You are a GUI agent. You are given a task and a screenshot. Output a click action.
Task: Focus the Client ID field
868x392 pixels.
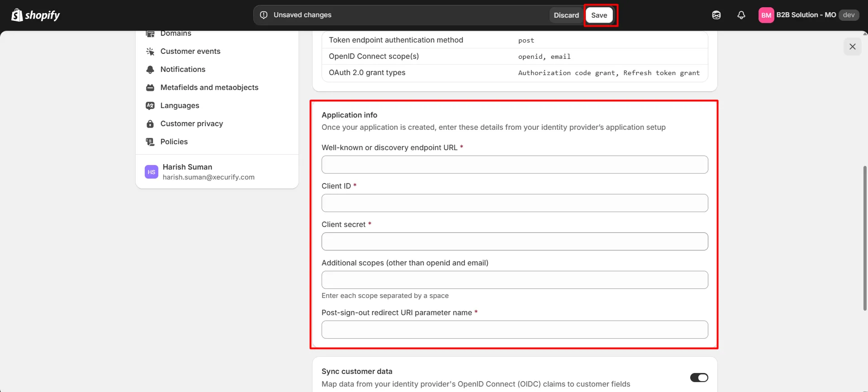515,203
